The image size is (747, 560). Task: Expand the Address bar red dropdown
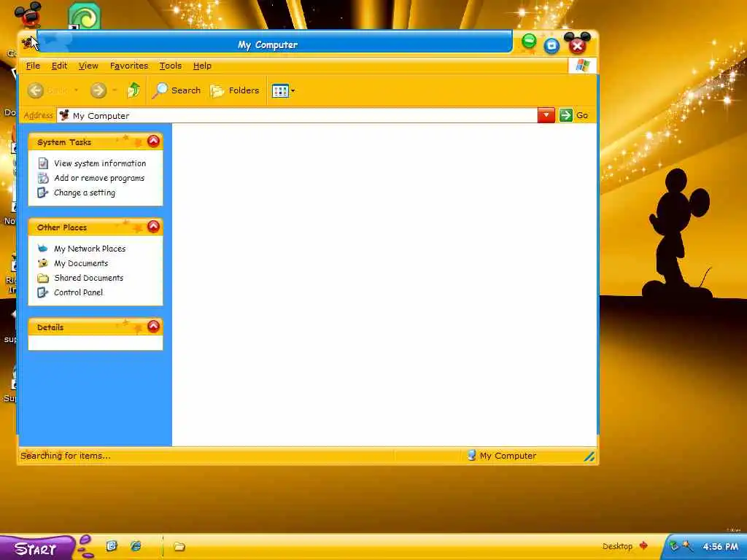(546, 115)
